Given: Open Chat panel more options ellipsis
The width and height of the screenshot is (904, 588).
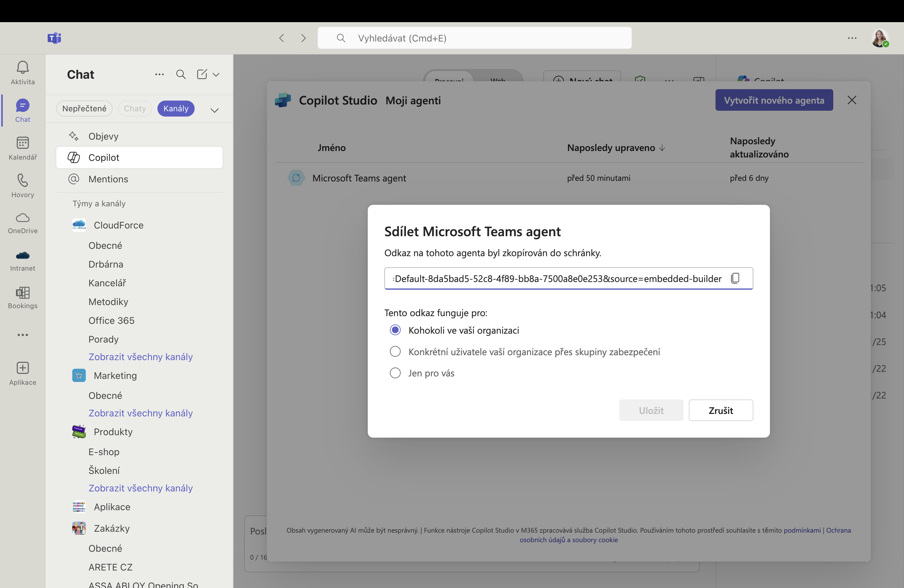Looking at the screenshot, I should pyautogui.click(x=160, y=74).
